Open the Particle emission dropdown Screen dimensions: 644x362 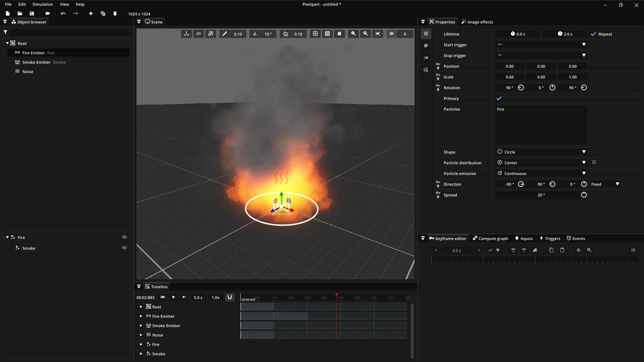pos(541,173)
